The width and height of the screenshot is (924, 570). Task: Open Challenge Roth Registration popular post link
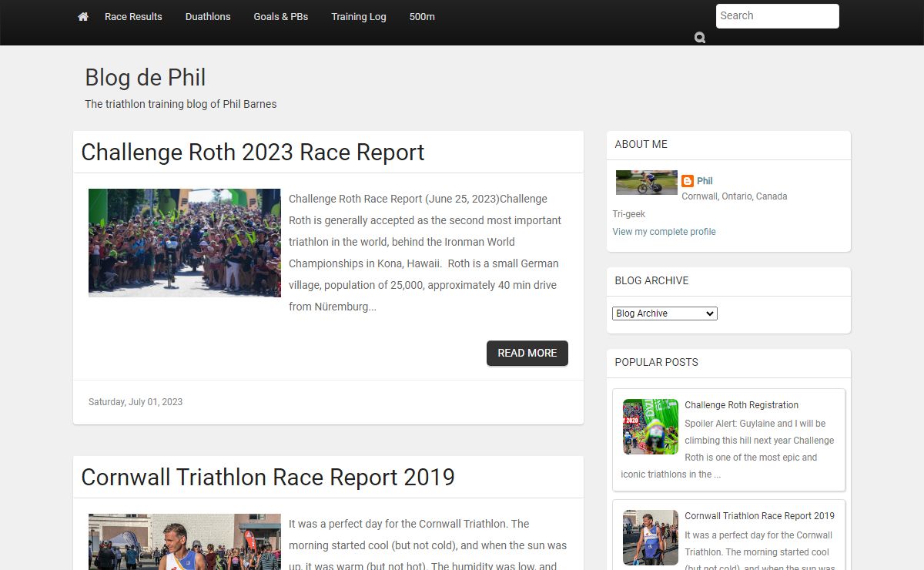(x=741, y=405)
